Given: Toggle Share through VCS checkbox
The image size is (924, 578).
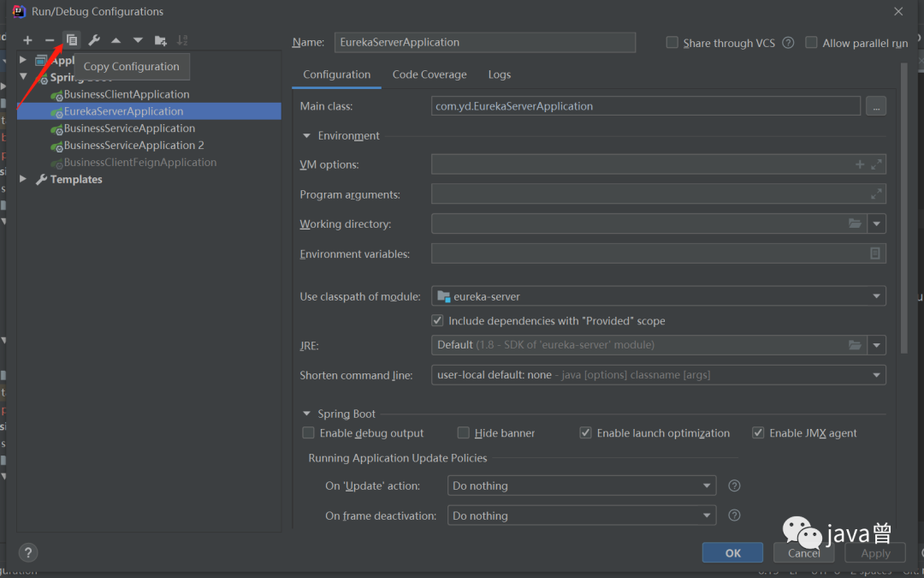Looking at the screenshot, I should [x=672, y=43].
